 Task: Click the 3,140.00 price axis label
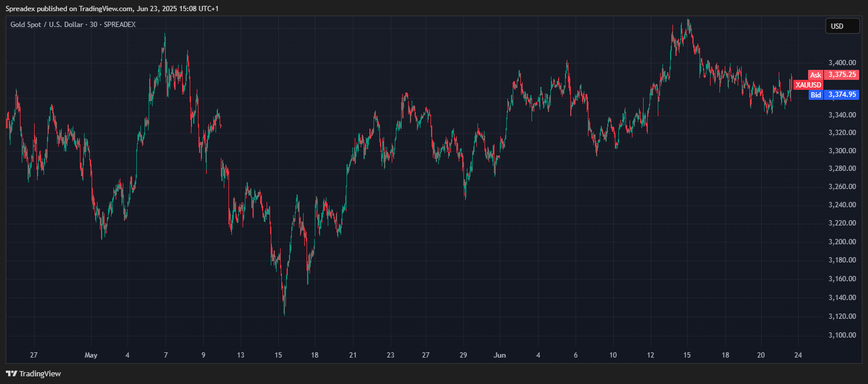(x=841, y=298)
